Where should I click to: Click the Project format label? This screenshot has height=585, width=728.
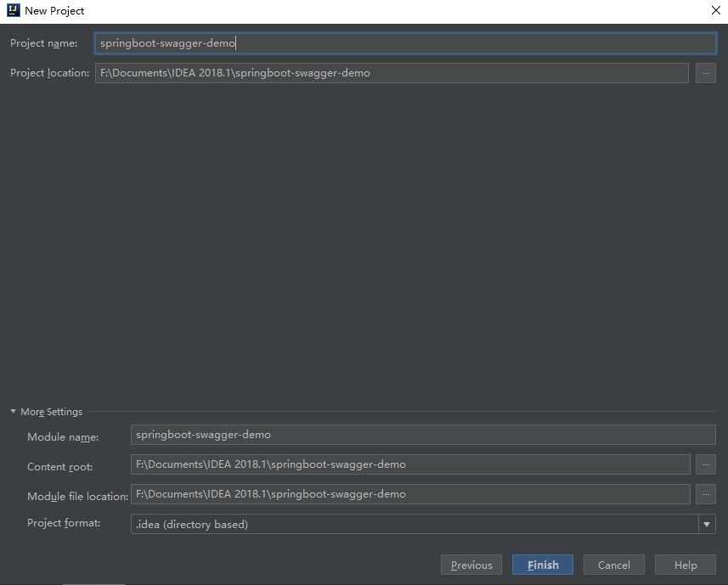[64, 523]
